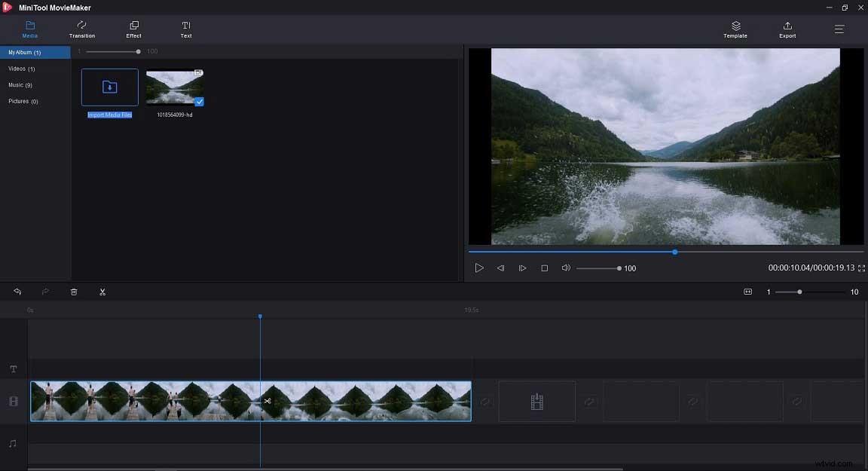Open the Template panel
Viewport: 868px width, 471px height.
(735, 29)
